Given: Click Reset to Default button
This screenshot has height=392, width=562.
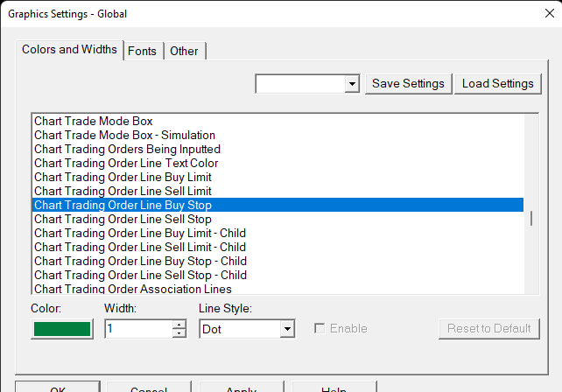Looking at the screenshot, I should 489,329.
